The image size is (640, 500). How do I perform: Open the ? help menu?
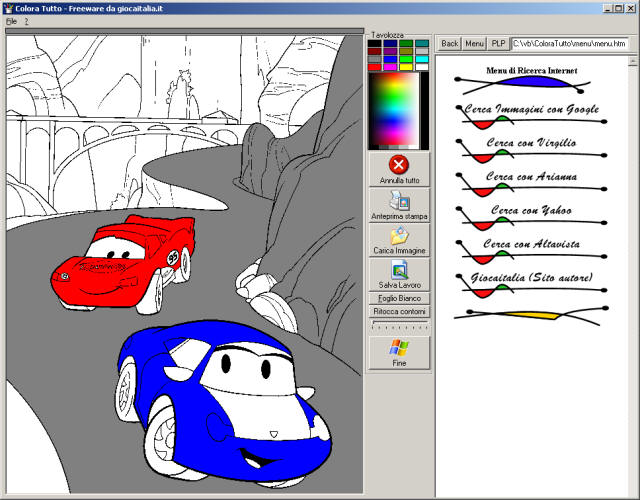tap(27, 22)
